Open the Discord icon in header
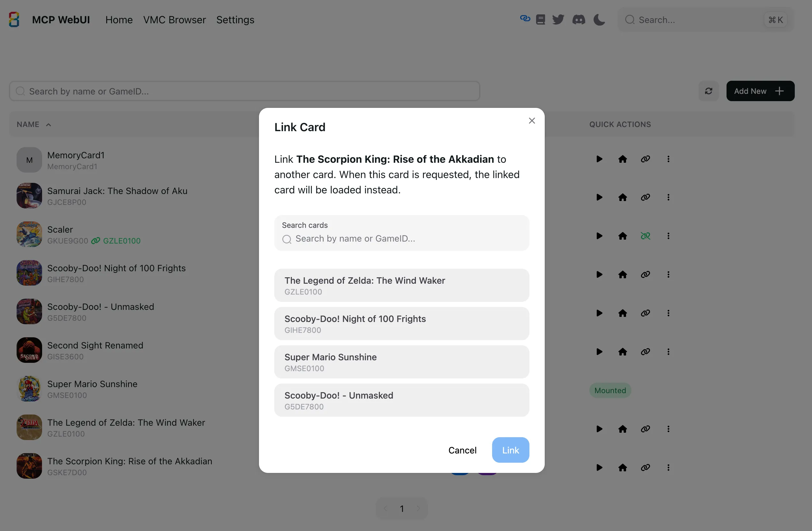This screenshot has width=812, height=531. coord(579,19)
